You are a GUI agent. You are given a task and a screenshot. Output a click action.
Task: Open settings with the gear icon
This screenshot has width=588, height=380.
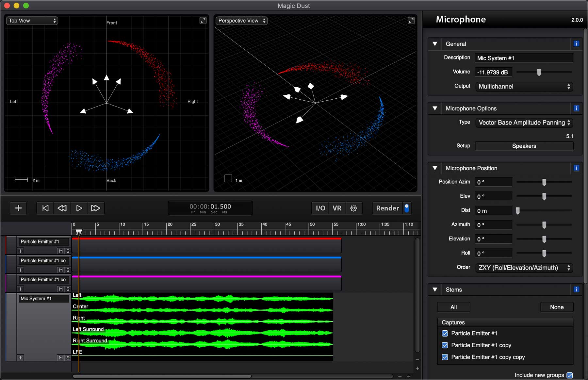click(x=353, y=208)
